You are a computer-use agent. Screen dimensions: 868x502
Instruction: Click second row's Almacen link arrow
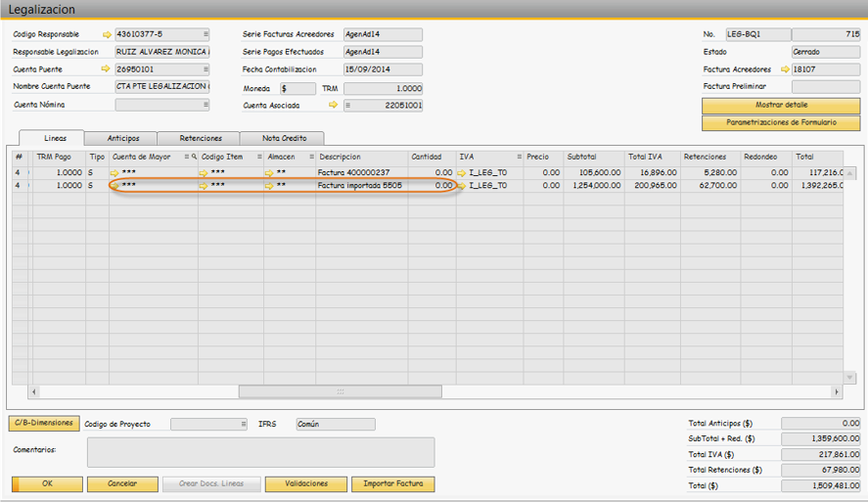click(x=269, y=186)
